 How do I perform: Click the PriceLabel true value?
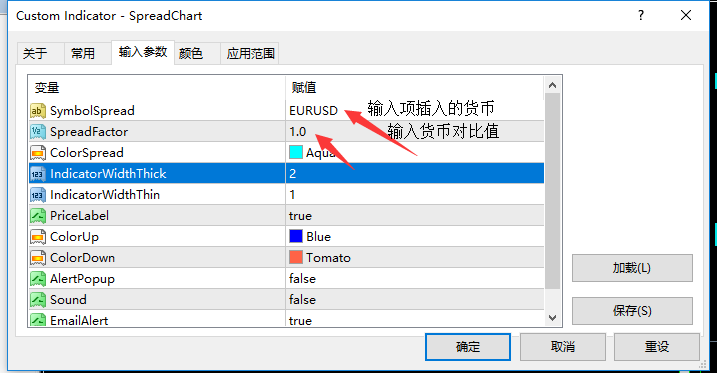pos(300,216)
